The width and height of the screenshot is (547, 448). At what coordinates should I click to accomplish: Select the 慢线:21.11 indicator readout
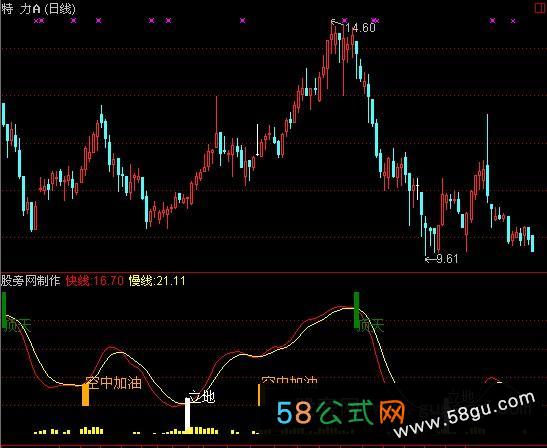click(x=157, y=281)
